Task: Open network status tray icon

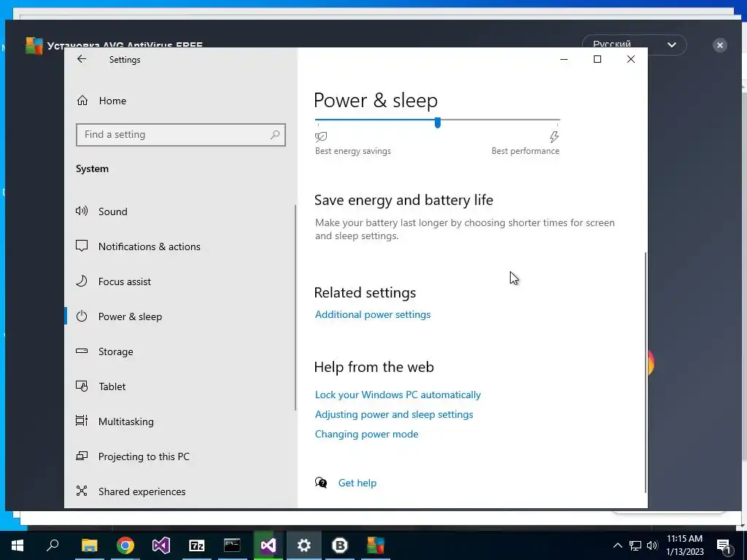Action: pos(635,545)
